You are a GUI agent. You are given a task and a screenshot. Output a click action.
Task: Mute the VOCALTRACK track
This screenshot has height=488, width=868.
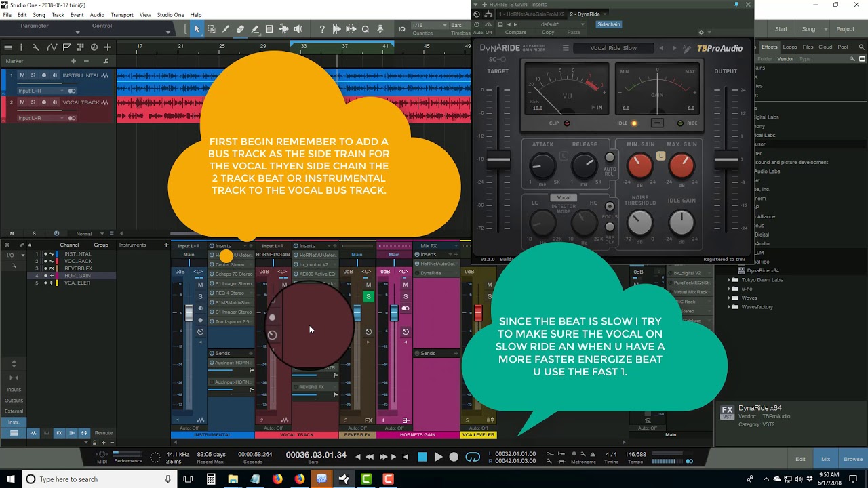pyautogui.click(x=22, y=102)
